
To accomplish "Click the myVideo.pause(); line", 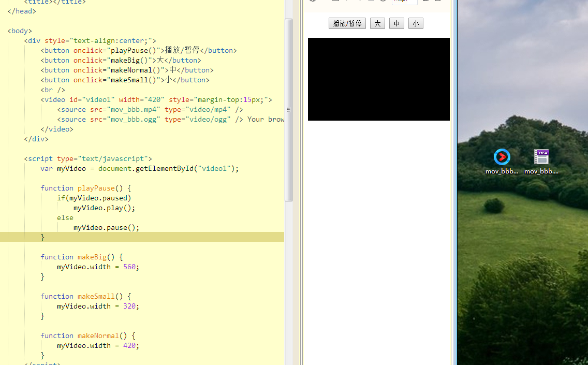I will click(107, 227).
